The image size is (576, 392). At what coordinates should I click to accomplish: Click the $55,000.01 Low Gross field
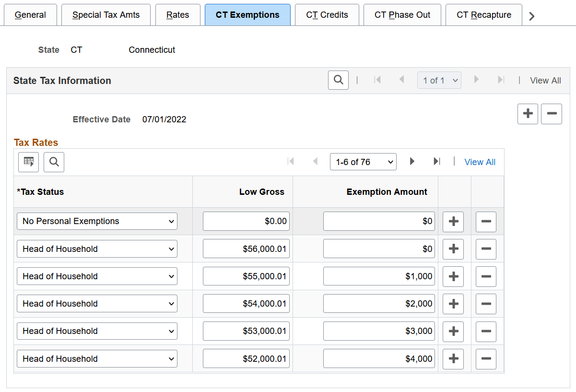tap(246, 276)
